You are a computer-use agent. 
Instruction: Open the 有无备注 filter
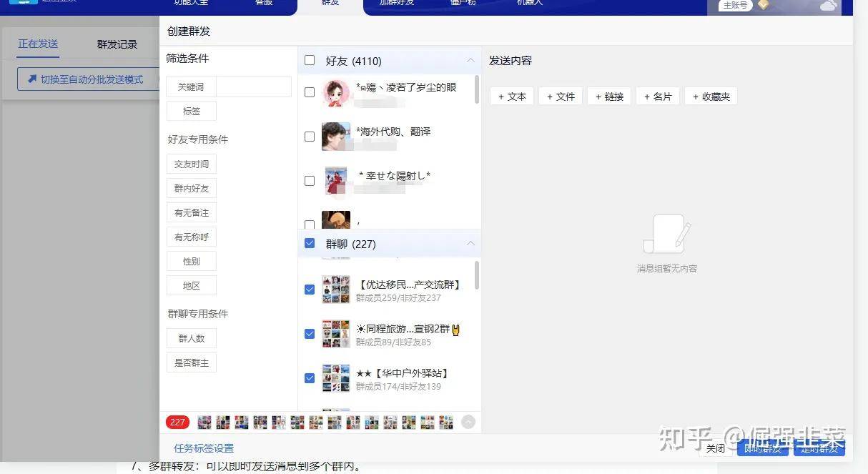click(191, 212)
